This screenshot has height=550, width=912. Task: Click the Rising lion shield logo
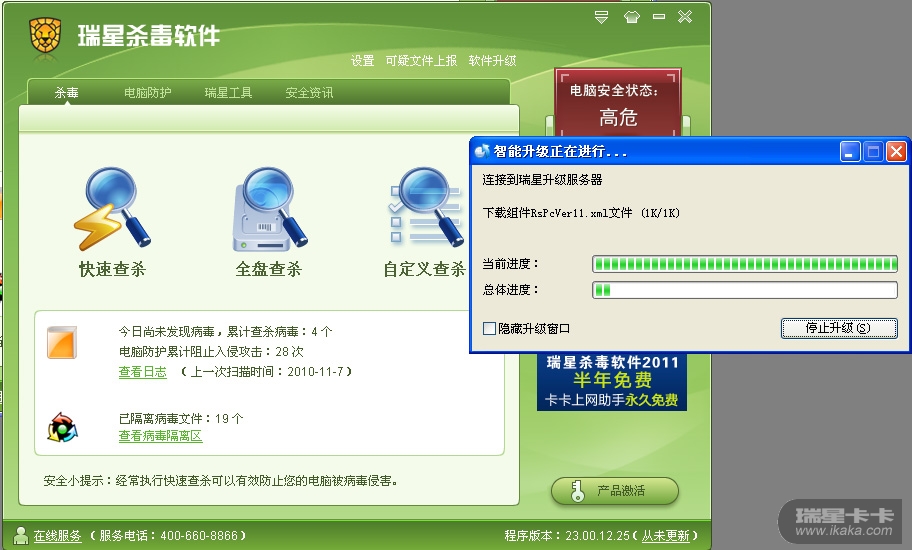point(45,36)
